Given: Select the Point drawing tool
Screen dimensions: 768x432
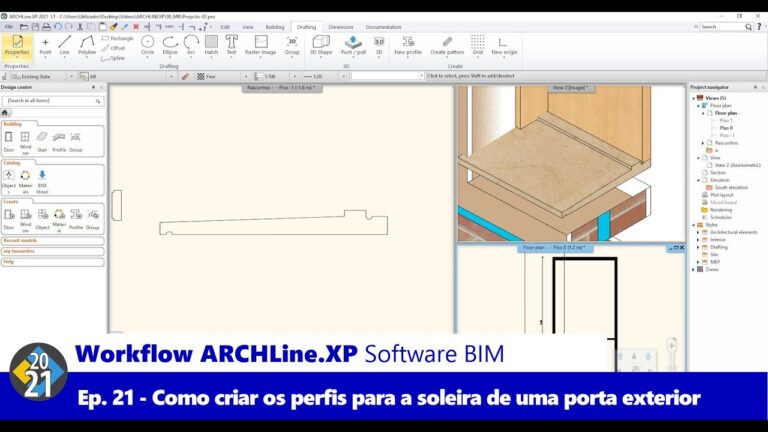Looking at the screenshot, I should click(x=45, y=46).
